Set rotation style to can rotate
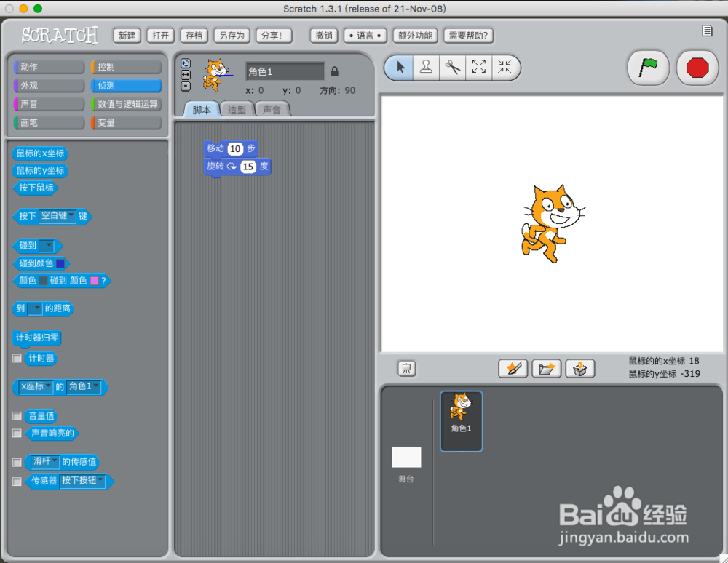The image size is (728, 563). (185, 63)
